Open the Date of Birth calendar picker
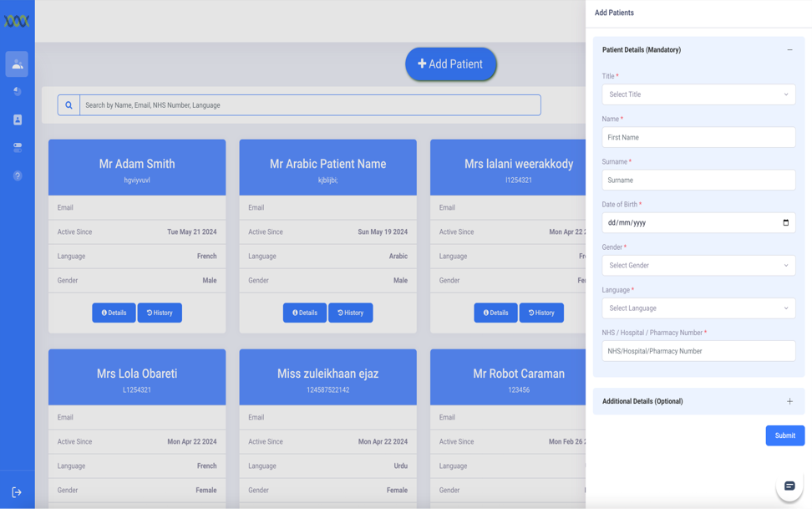The image size is (812, 509). (x=785, y=223)
